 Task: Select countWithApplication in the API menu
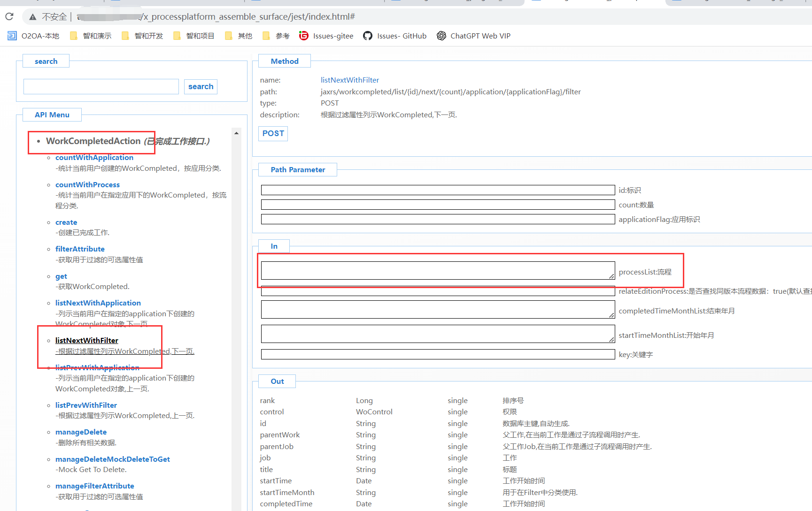(x=94, y=158)
